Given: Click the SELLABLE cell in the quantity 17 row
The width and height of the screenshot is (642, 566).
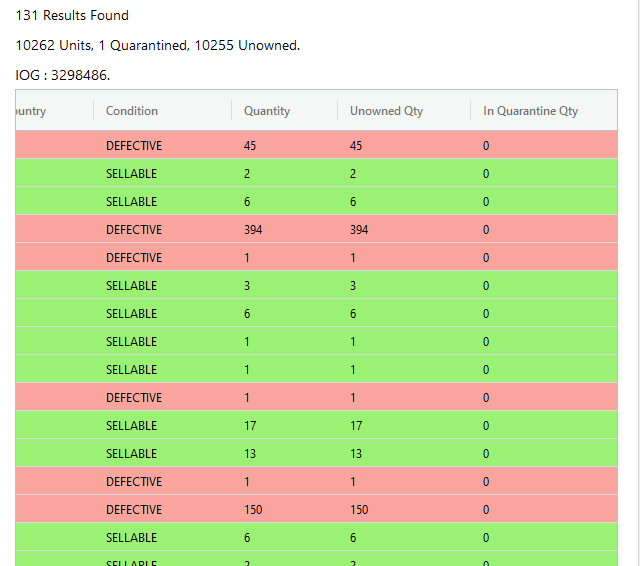Looking at the screenshot, I should [x=131, y=426].
